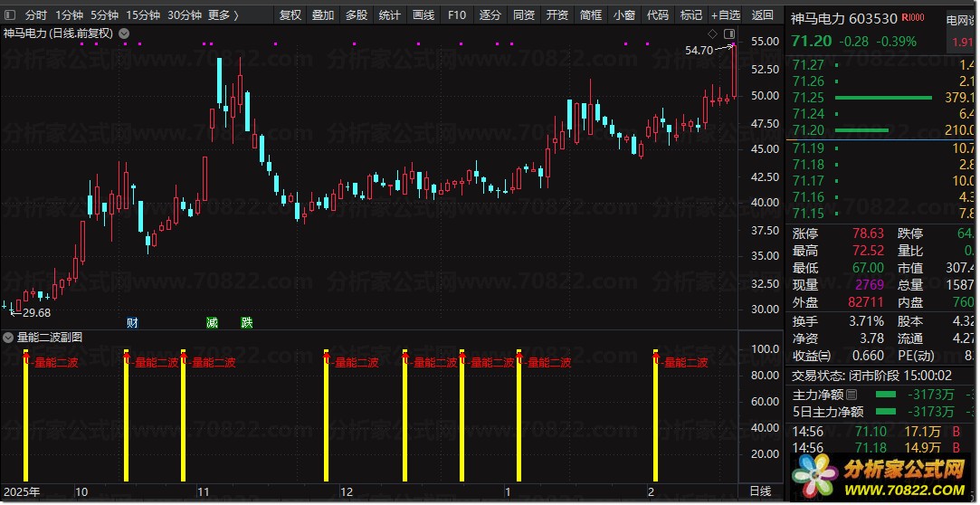Click the 5日主力净额 row

pyautogui.click(x=882, y=412)
